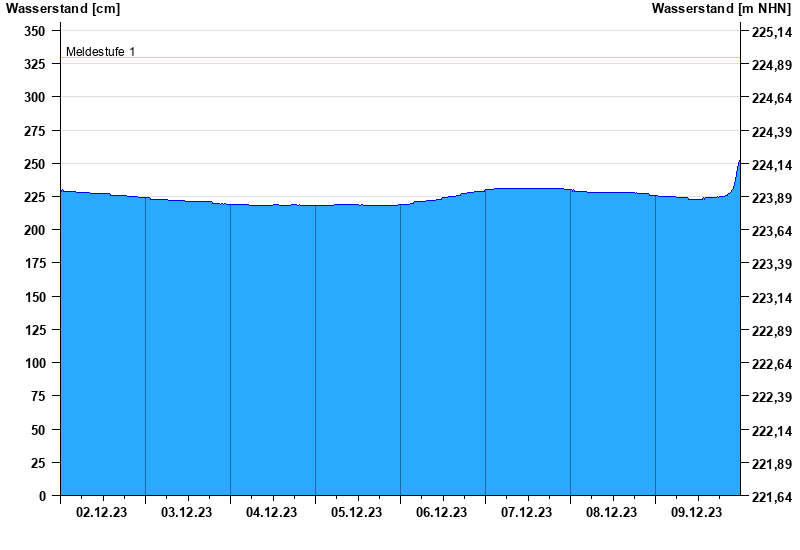Select the 250 tick on the cm axis
This screenshot has height=550, width=800.
click(x=35, y=164)
